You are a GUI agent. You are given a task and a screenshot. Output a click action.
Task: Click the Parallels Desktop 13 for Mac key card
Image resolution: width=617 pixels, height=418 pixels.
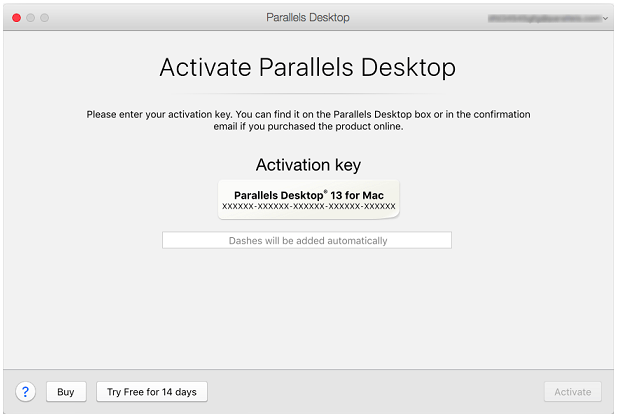click(x=309, y=200)
